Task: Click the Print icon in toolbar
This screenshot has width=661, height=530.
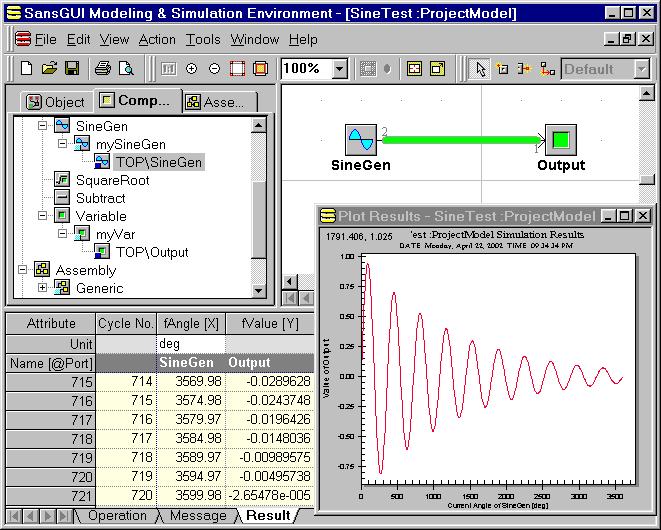Action: (102, 69)
